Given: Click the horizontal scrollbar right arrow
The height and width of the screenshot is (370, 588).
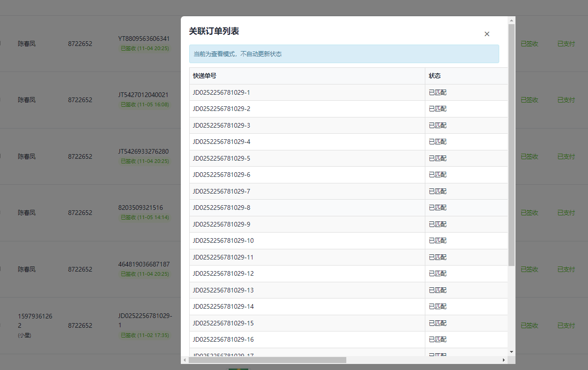Looking at the screenshot, I should tap(503, 360).
